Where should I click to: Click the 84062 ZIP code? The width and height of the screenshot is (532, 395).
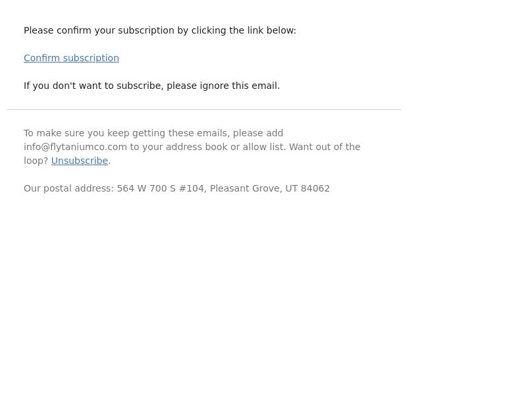pos(315,188)
